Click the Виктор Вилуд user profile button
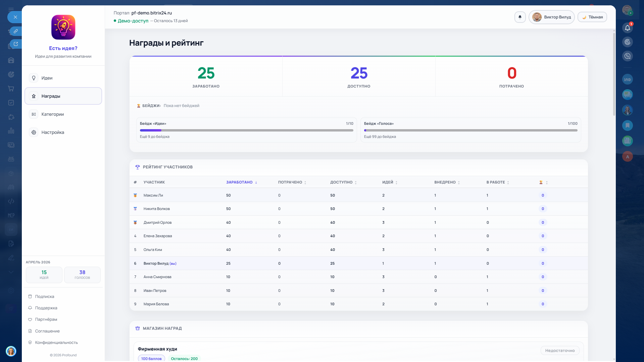 (551, 17)
